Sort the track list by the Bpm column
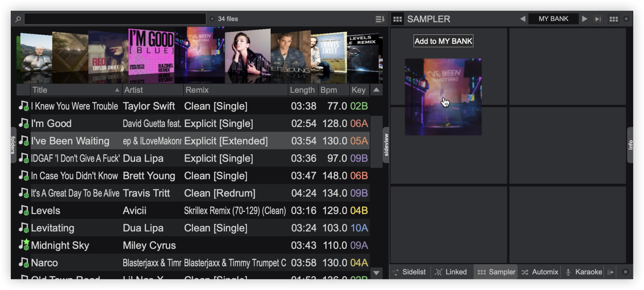The width and height of the screenshot is (644, 290). 328,90
